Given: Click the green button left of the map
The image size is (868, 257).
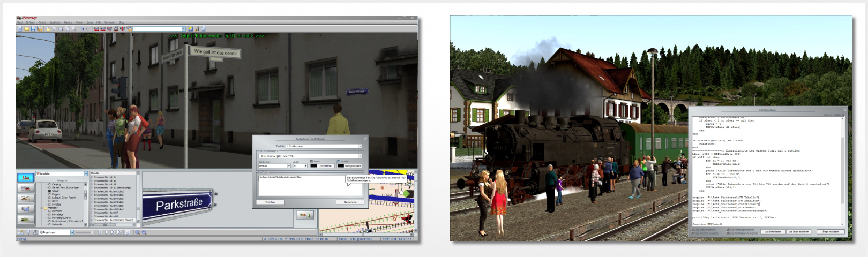Looking at the screenshot, I should (304, 215).
